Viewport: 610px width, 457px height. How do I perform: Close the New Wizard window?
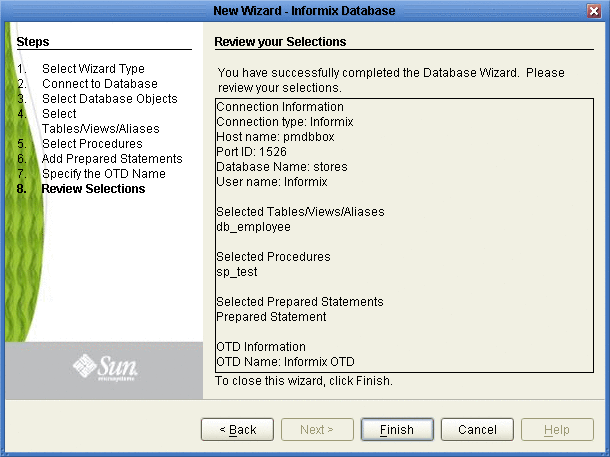pos(594,11)
